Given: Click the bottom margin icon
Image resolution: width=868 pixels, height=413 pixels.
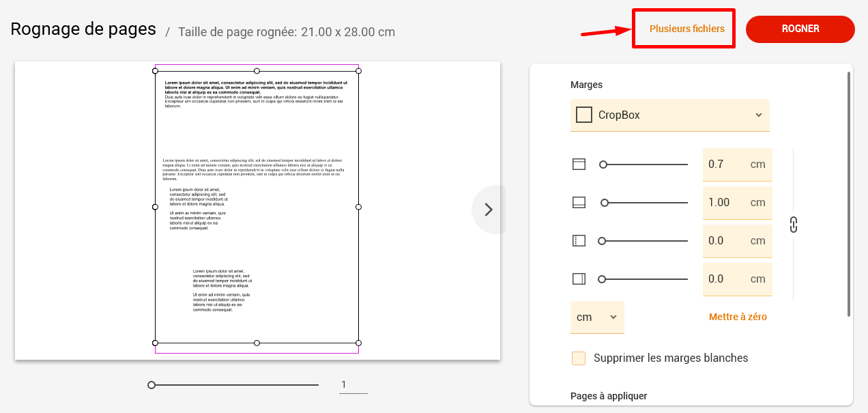Looking at the screenshot, I should click(x=579, y=203).
